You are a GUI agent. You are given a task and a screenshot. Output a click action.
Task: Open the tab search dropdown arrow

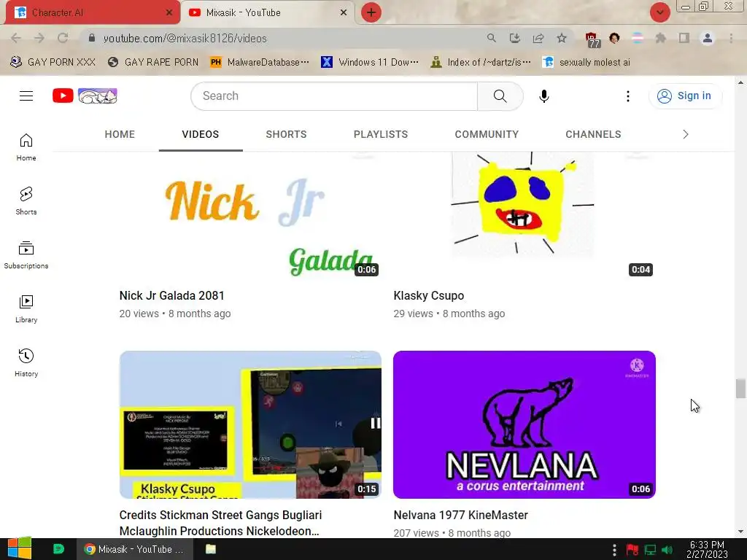659,12
